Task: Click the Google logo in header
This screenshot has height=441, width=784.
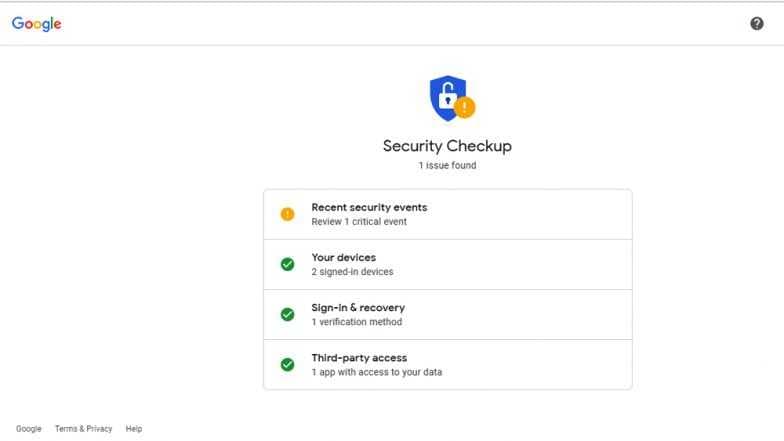Action: (x=36, y=24)
